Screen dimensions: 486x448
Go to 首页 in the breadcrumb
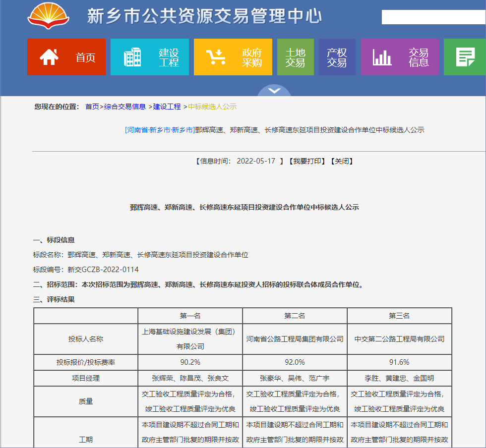(x=92, y=107)
